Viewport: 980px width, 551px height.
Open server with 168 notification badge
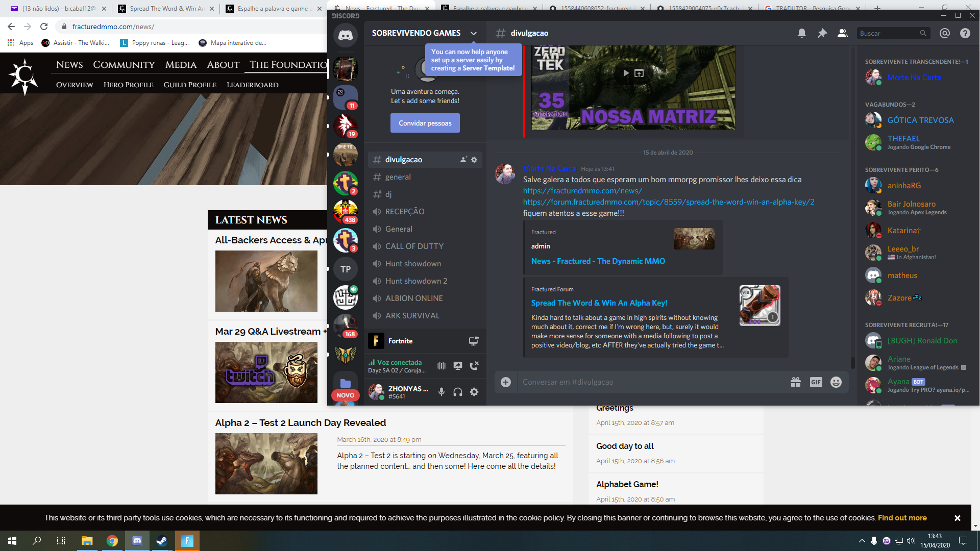pos(346,326)
